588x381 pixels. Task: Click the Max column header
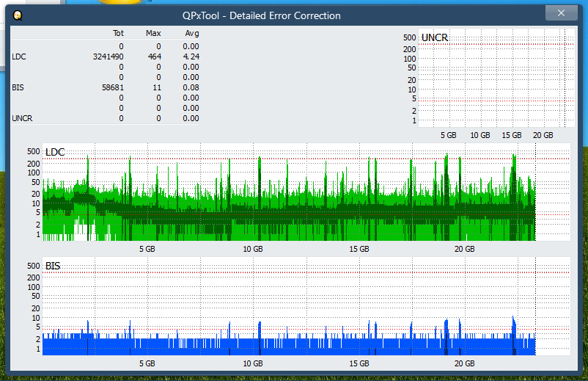[x=153, y=33]
